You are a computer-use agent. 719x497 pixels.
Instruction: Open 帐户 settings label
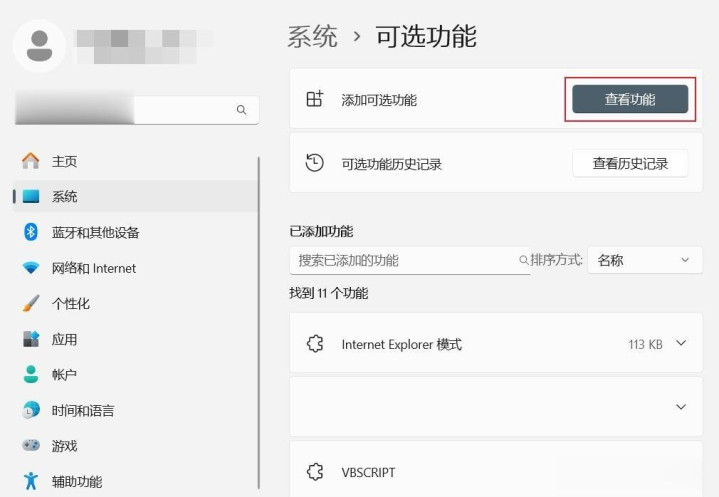64,375
